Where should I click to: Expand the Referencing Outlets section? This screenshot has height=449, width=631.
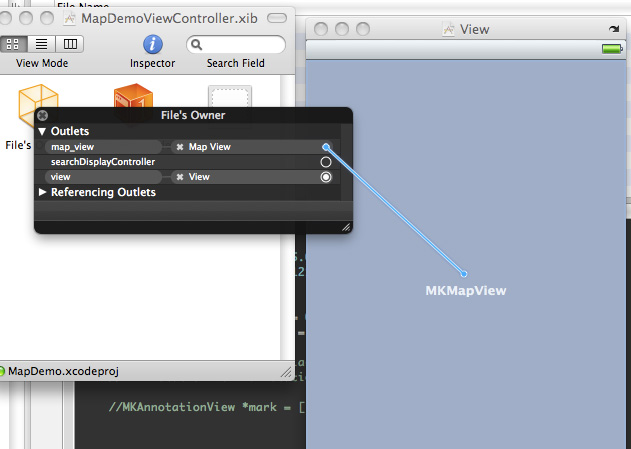point(43,192)
